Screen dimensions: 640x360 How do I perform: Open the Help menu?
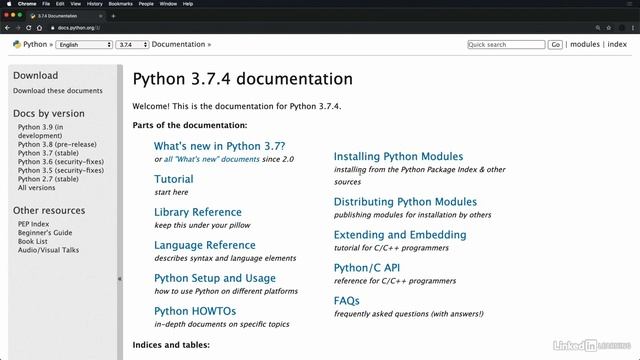188,4
